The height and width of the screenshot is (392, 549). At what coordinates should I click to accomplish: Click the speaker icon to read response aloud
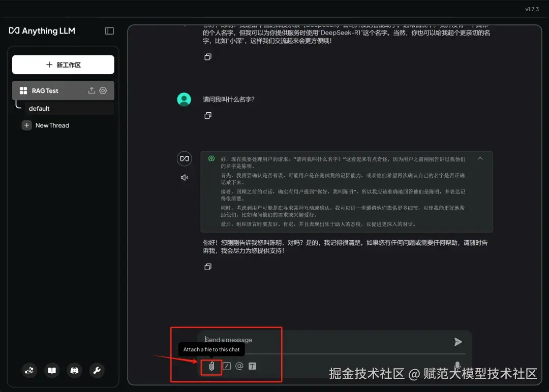point(184,177)
